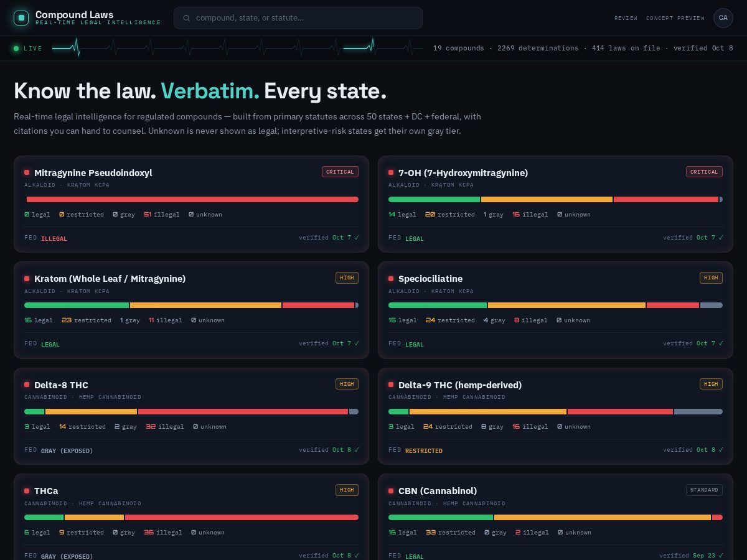Screen dimensions: 747x560
Task: Click "4 gray" on Speciociliatine card
Action: (494, 320)
